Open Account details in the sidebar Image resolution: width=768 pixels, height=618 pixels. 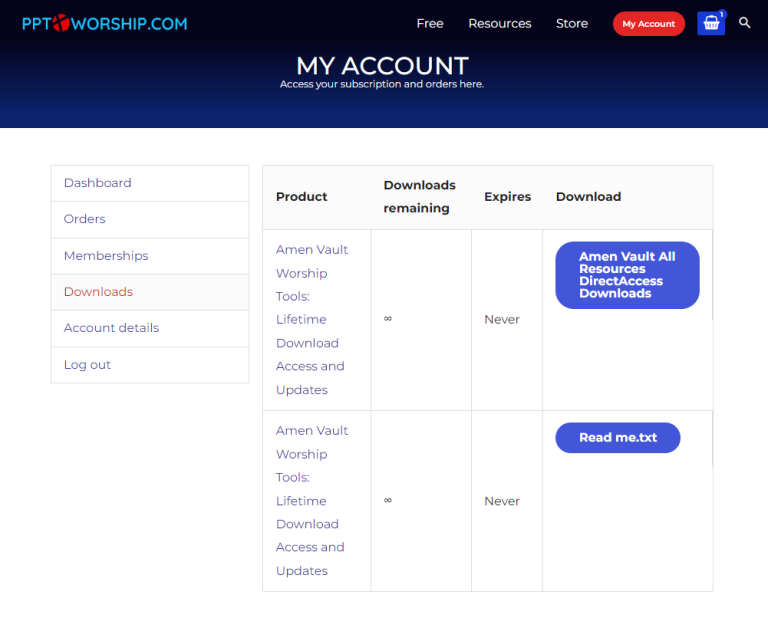pyautogui.click(x=111, y=328)
